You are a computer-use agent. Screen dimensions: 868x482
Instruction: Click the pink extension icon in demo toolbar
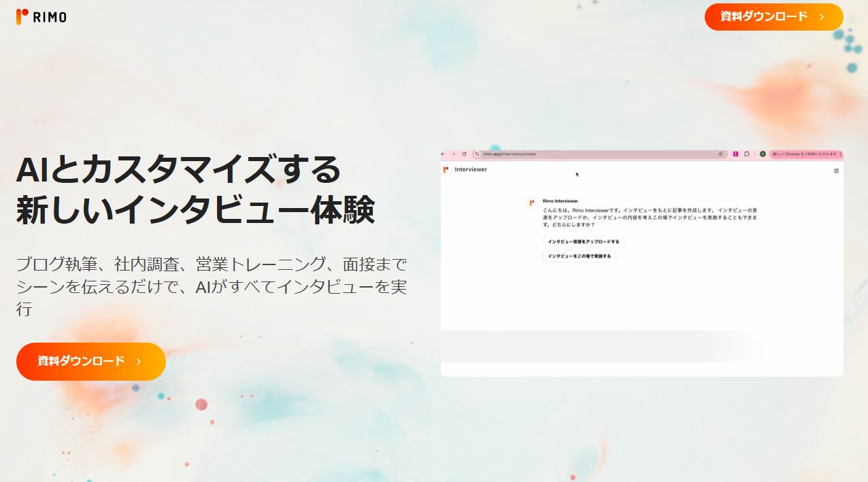click(x=736, y=154)
